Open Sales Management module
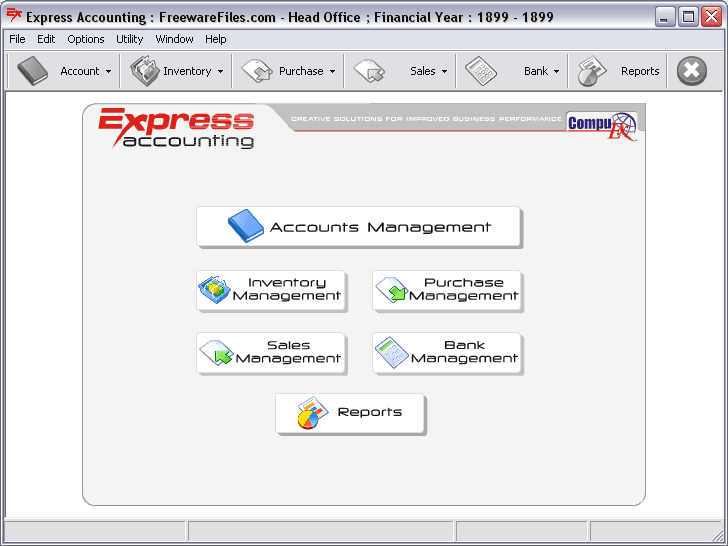728x546 pixels. coord(271,352)
